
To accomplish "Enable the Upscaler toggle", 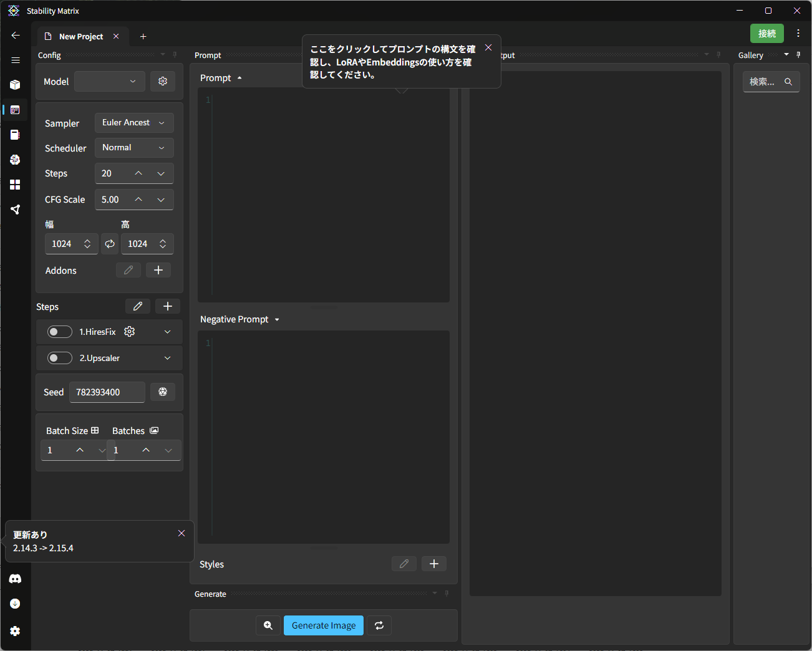I will tap(60, 358).
